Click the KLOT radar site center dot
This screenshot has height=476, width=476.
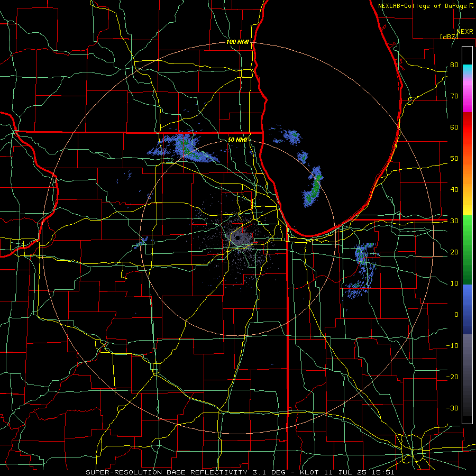[x=237, y=237]
